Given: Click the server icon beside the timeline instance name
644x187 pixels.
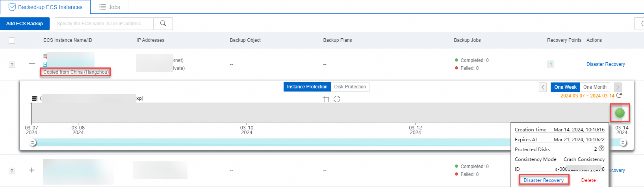Looking at the screenshot, I should point(35,99).
